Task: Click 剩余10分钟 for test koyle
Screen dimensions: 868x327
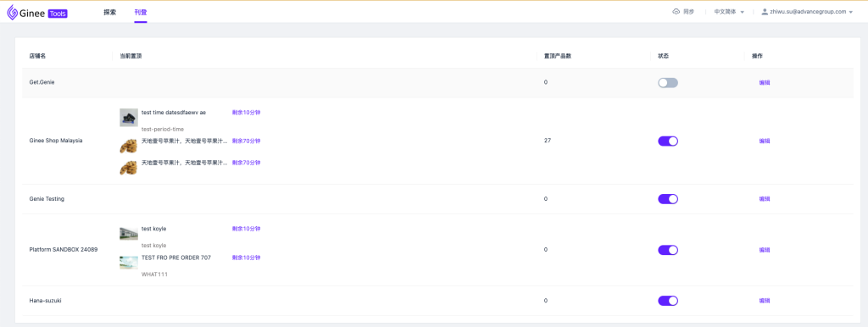Action: pos(247,229)
